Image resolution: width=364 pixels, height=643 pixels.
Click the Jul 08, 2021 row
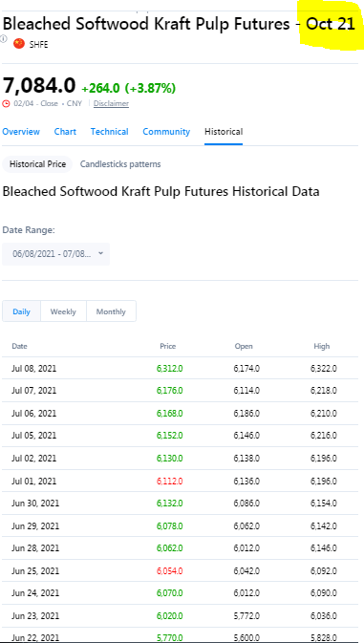pos(180,368)
